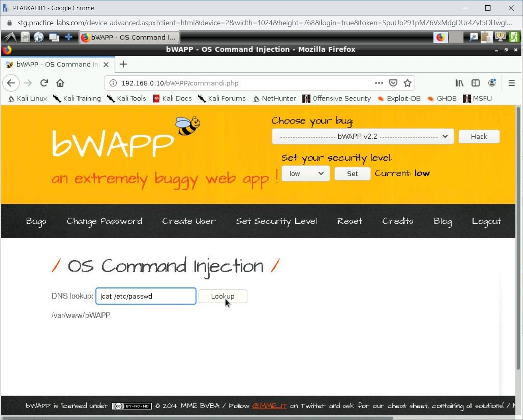Go to Firefox home page icon
Screen dimensions: 523x420
(60, 83)
